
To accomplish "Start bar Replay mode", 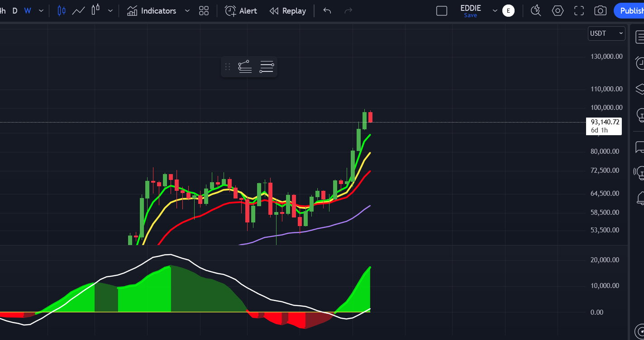I will click(287, 11).
